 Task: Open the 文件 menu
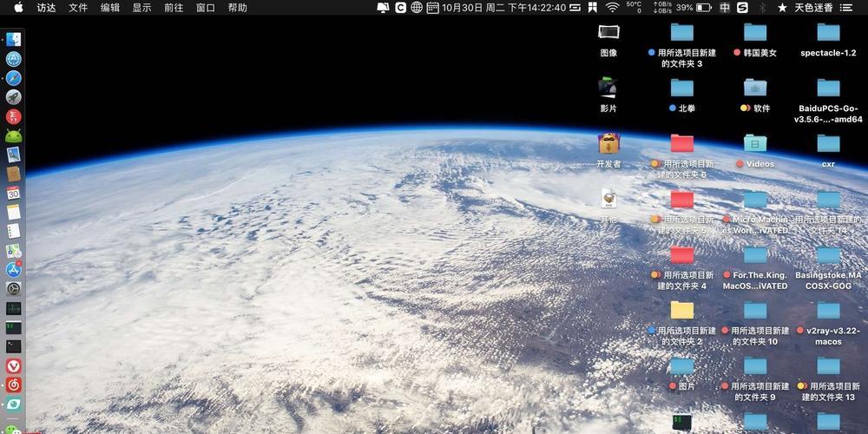pyautogui.click(x=78, y=8)
